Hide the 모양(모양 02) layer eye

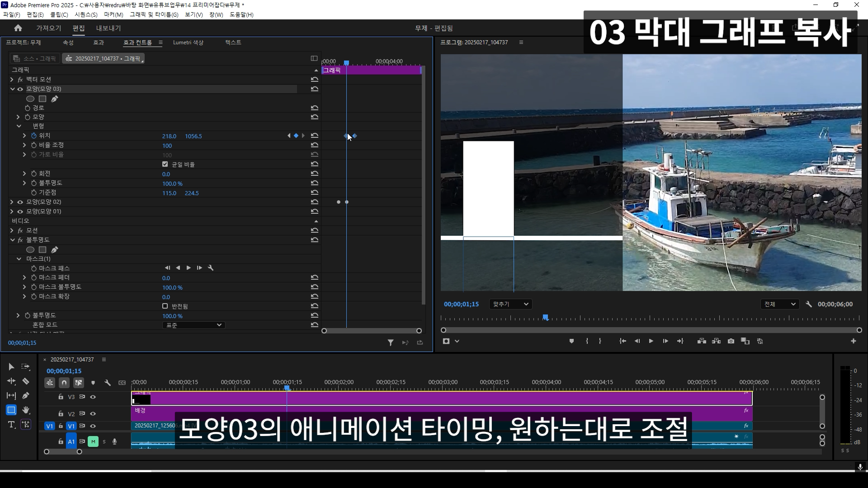pyautogui.click(x=20, y=202)
